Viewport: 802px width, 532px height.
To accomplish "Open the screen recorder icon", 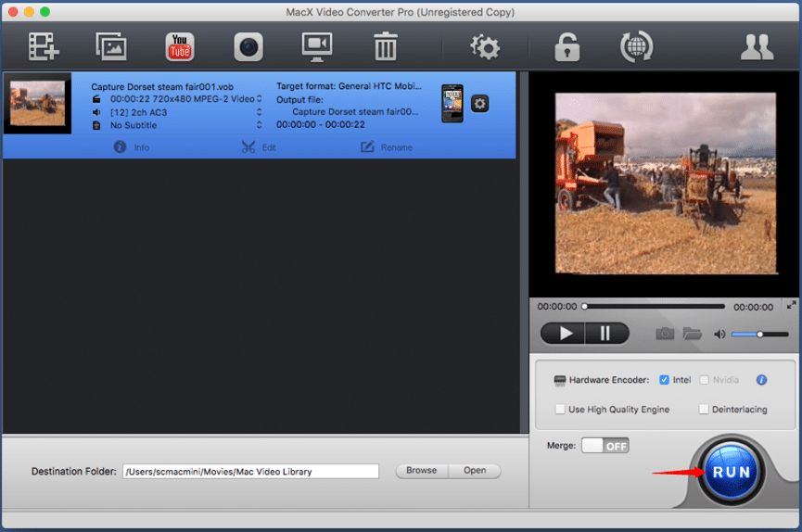I will click(x=317, y=47).
